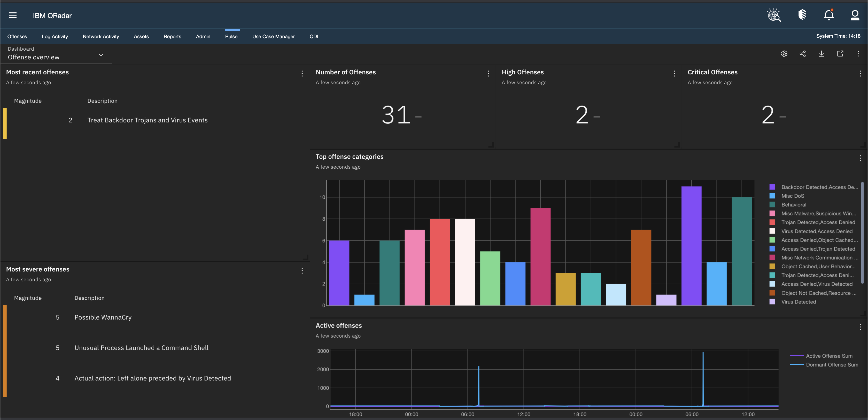The image size is (868, 420).
Task: Open the Use Case Manager tab
Action: point(273,36)
